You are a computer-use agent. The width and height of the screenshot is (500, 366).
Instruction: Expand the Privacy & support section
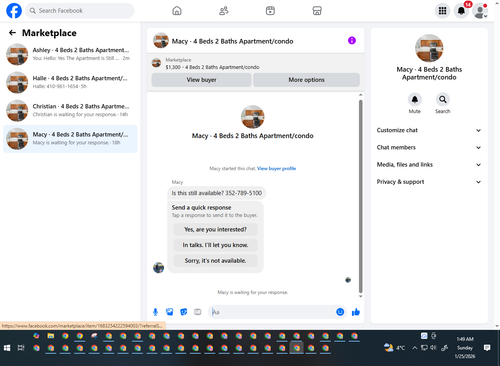(429, 182)
